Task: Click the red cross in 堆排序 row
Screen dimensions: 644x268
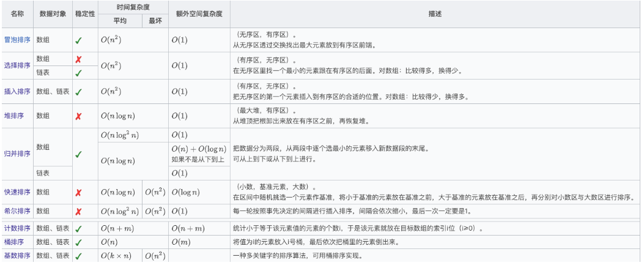Action: point(78,116)
